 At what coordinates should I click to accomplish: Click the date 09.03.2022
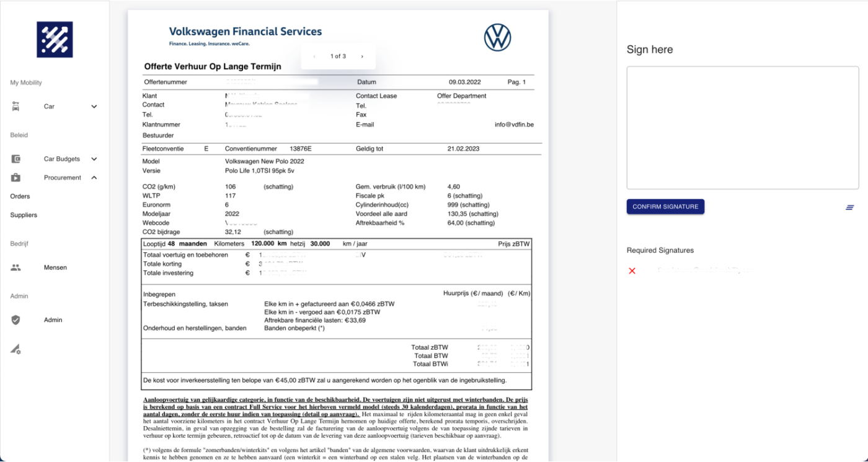click(465, 82)
